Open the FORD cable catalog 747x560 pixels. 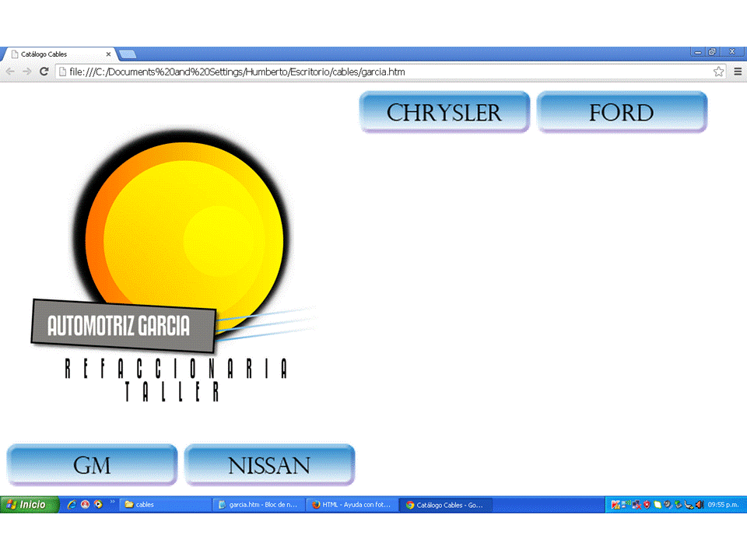[x=622, y=112]
